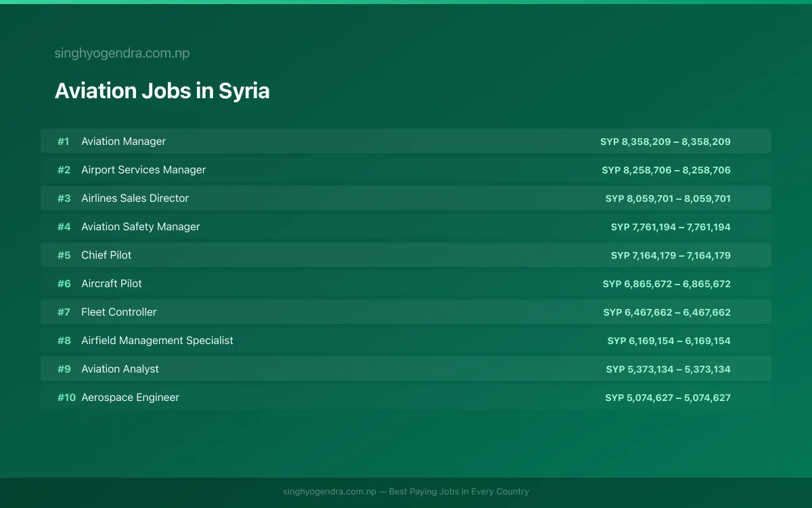Select the Aerospace Engineer job title
The width and height of the screenshot is (812, 508).
[x=130, y=398]
